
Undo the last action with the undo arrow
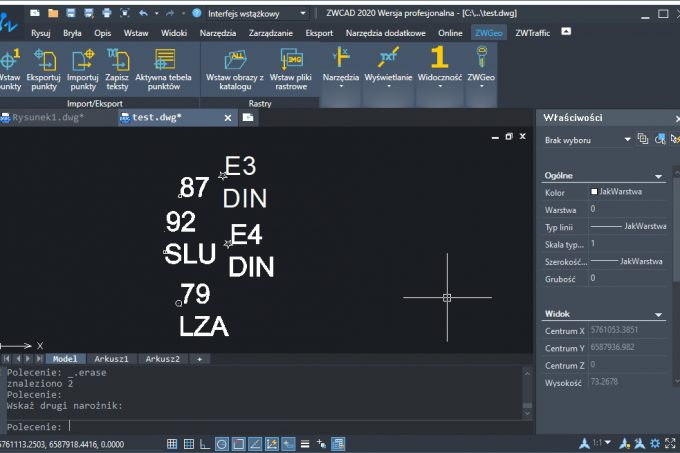143,13
